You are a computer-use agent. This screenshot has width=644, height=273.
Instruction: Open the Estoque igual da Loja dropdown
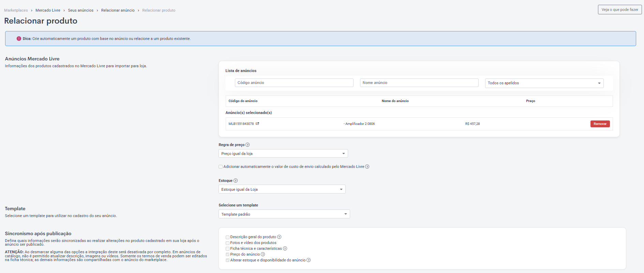point(282,189)
